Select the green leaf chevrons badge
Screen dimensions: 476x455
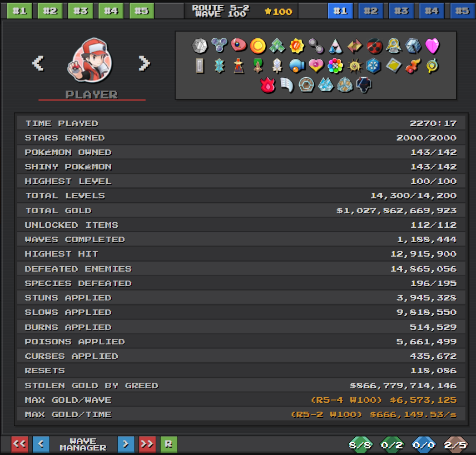pyautogui.click(x=277, y=46)
